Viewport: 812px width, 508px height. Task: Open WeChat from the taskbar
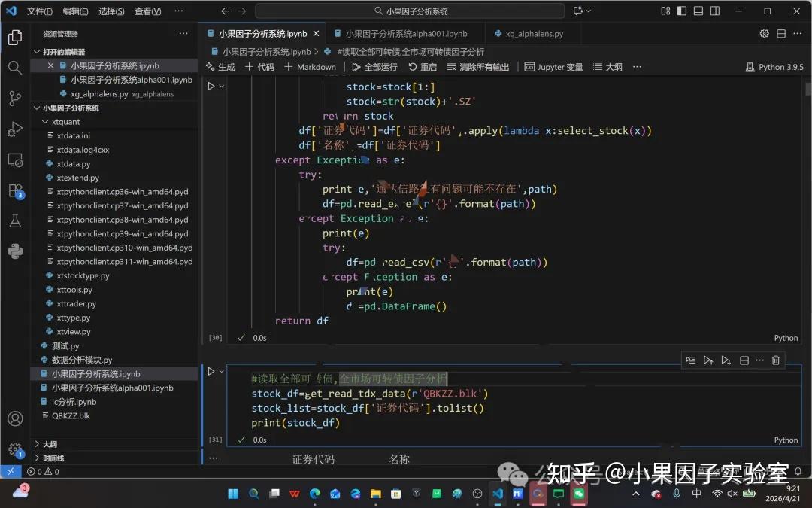(x=578, y=494)
